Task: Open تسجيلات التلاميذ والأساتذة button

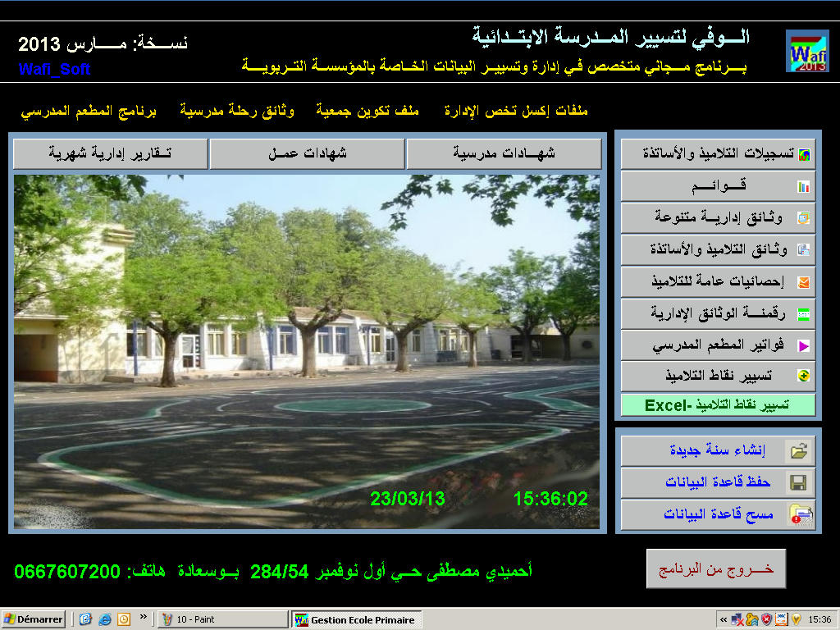Action: pos(718,154)
